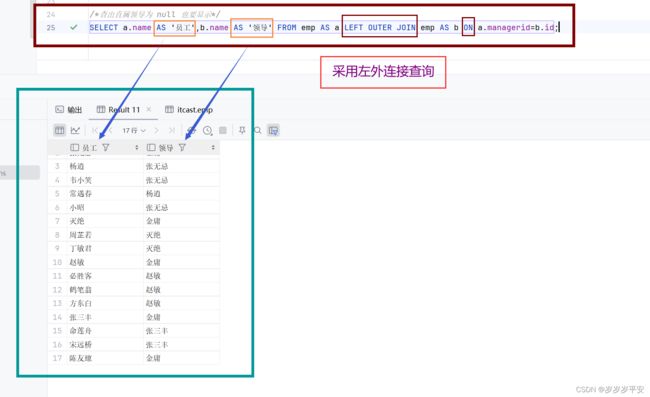Go to previous page of results

coord(110,131)
